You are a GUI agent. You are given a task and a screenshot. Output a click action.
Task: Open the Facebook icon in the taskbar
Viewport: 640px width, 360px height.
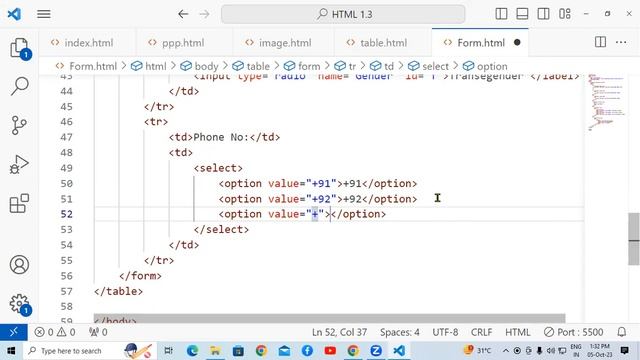click(307, 351)
